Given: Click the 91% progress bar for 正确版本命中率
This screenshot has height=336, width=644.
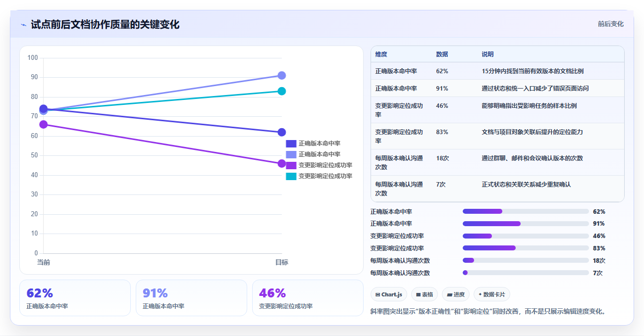Looking at the screenshot, I should 526,224.
